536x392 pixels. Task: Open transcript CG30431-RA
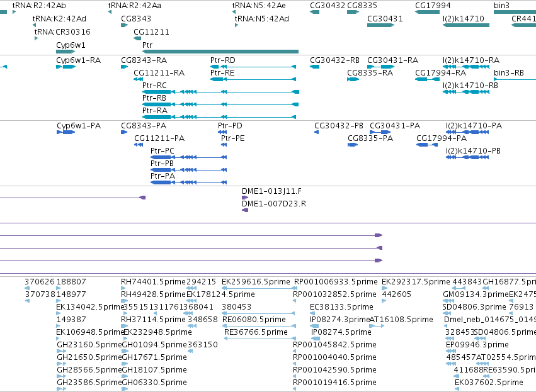pyautogui.click(x=380, y=67)
